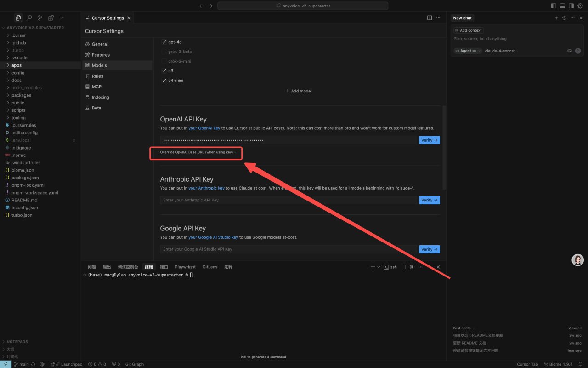Start a new chat with the plus icon
This screenshot has height=368, width=588.
tap(556, 18)
